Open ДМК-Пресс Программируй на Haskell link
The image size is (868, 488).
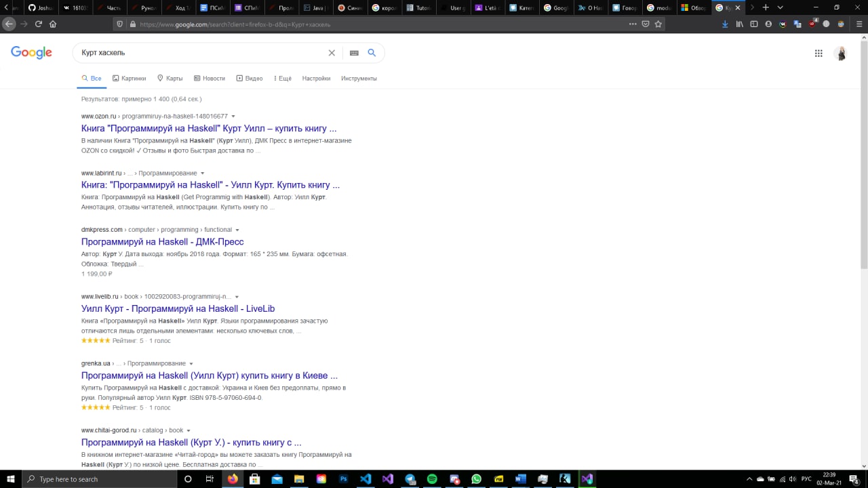point(162,241)
